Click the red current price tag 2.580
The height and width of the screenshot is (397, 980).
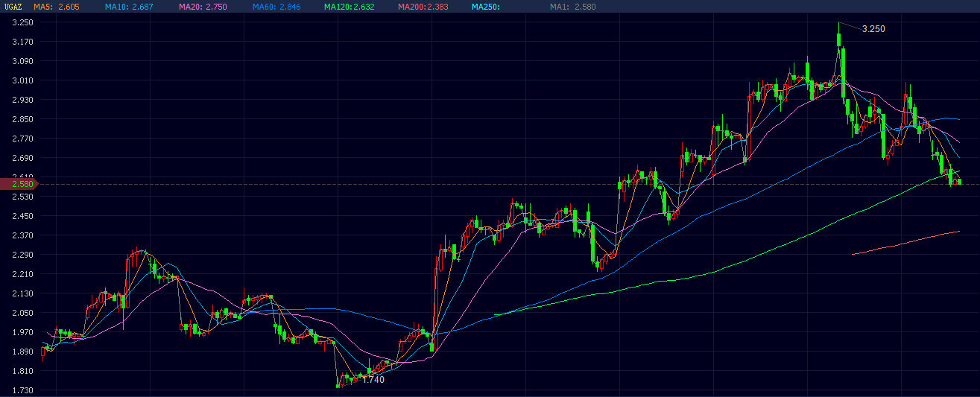[x=19, y=183]
